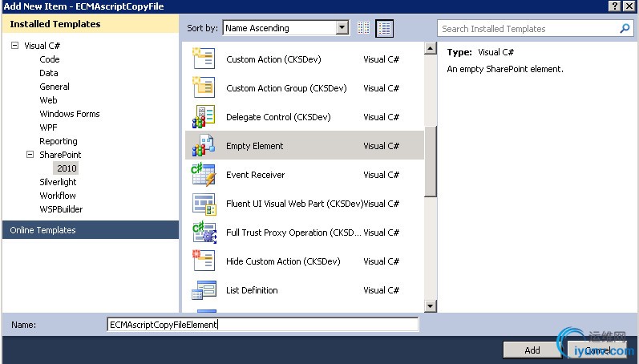Switch to medium icons list view

tap(384, 28)
